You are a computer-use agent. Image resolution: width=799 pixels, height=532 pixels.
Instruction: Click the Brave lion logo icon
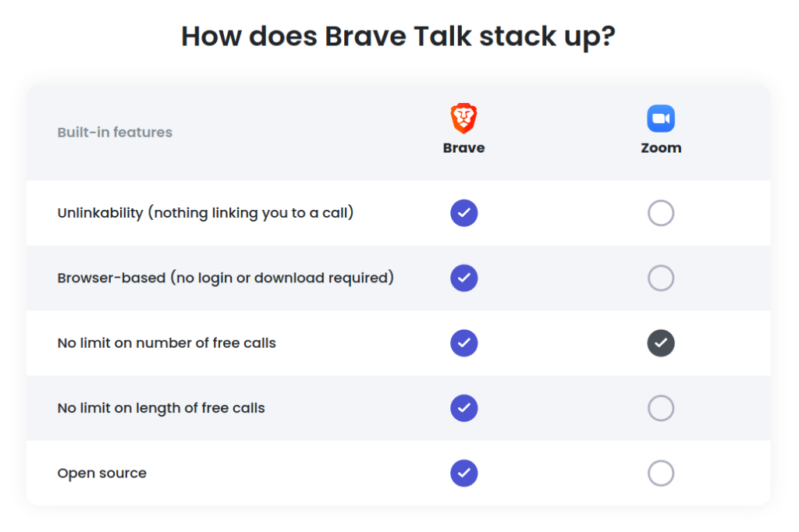pos(463,119)
